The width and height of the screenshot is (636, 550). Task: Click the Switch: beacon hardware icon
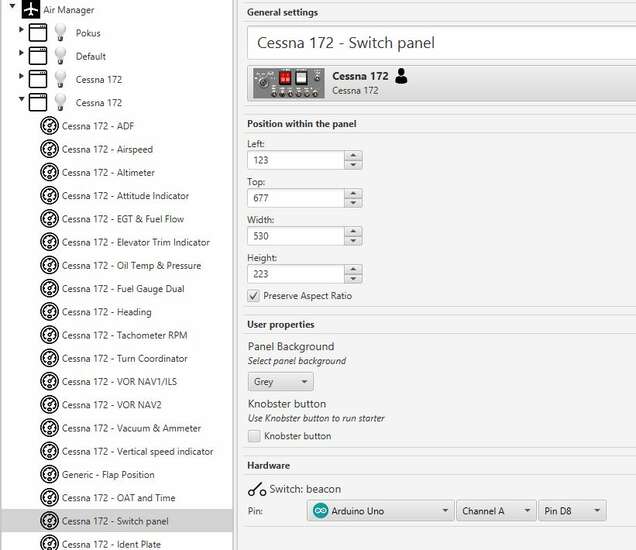(x=257, y=489)
